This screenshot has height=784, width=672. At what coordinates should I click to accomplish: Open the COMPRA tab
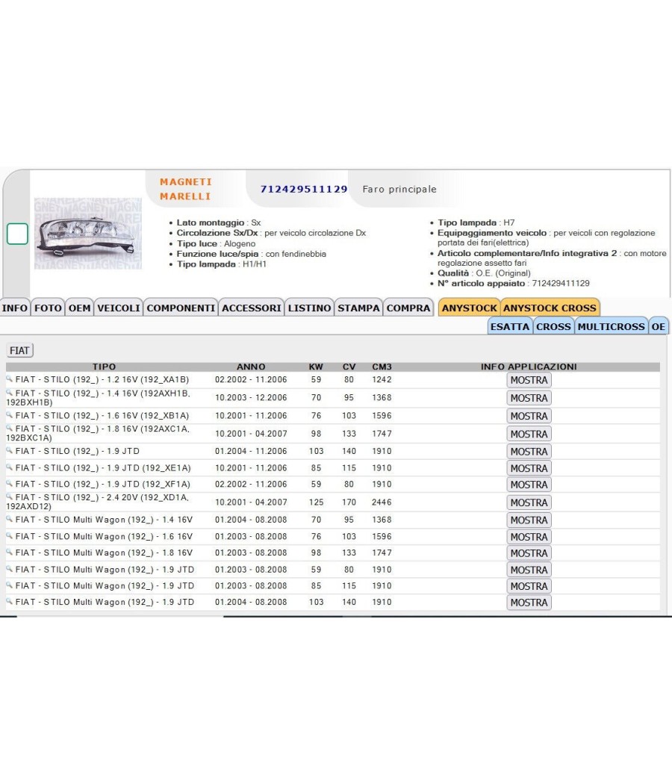click(408, 308)
